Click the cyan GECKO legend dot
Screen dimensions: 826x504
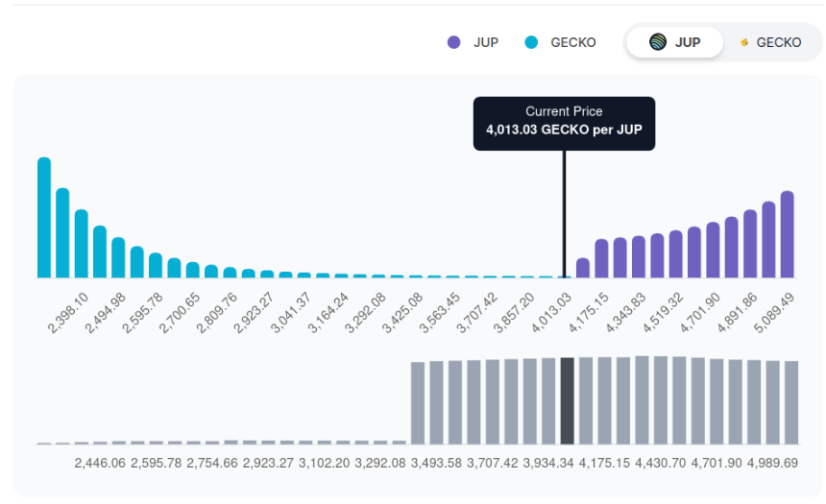click(531, 42)
